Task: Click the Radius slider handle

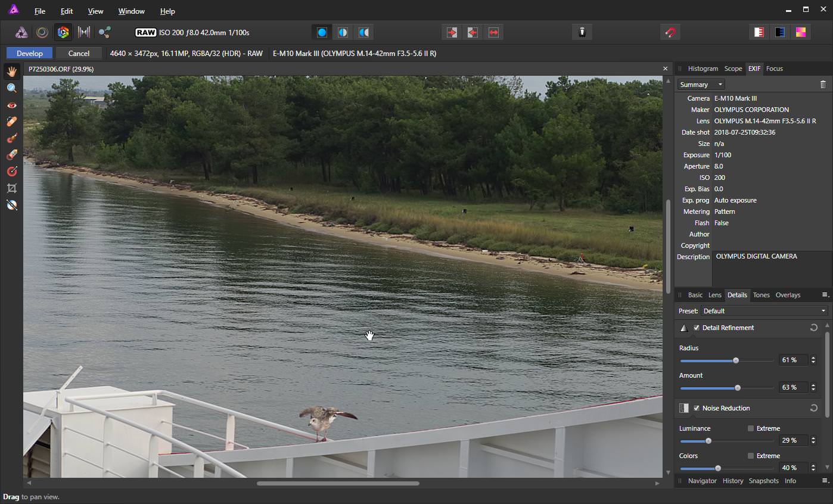Action: [x=736, y=360]
